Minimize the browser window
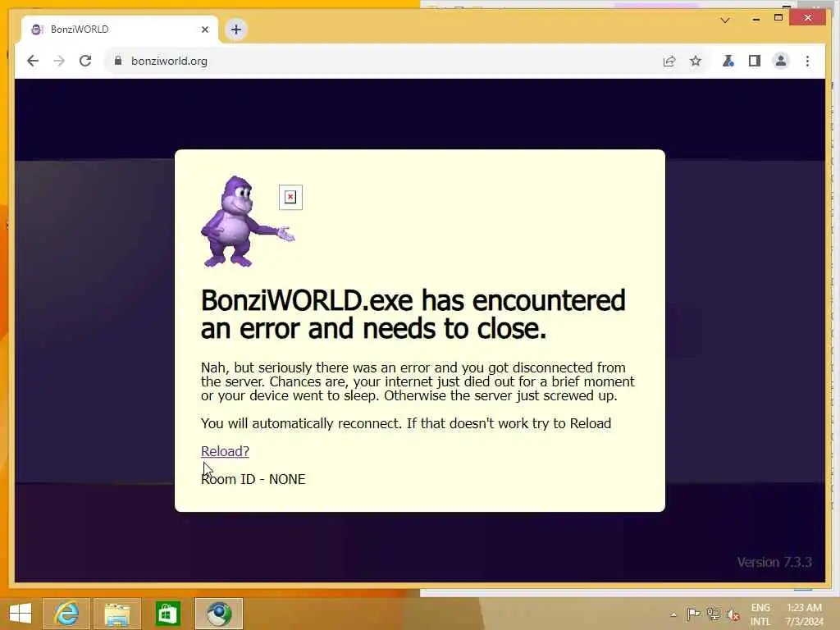This screenshot has width=840, height=630. [756, 19]
